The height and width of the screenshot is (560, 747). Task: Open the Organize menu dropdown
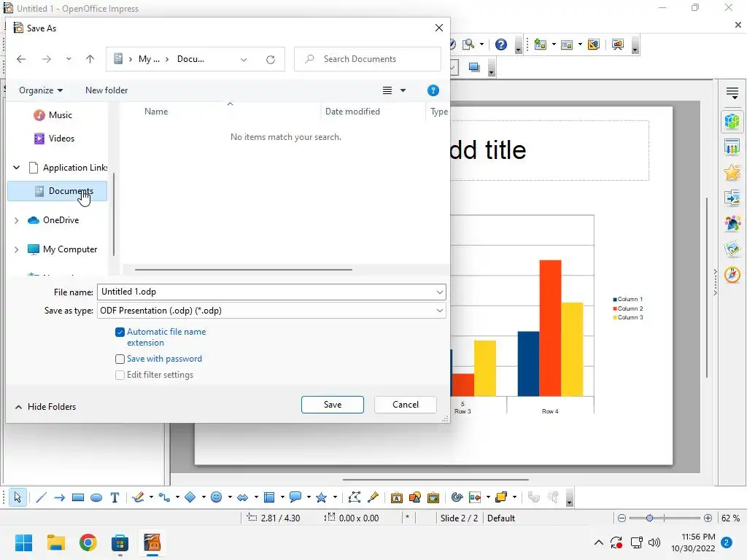[41, 90]
